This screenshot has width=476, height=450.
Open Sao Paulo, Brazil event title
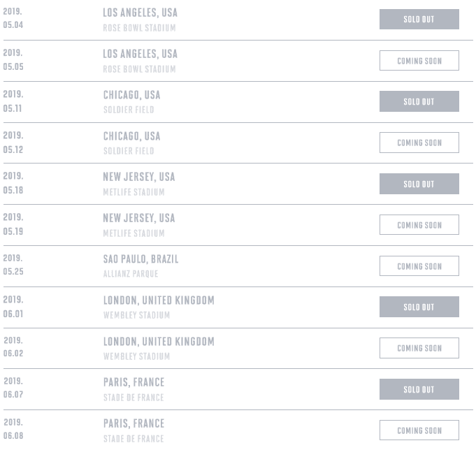141,259
